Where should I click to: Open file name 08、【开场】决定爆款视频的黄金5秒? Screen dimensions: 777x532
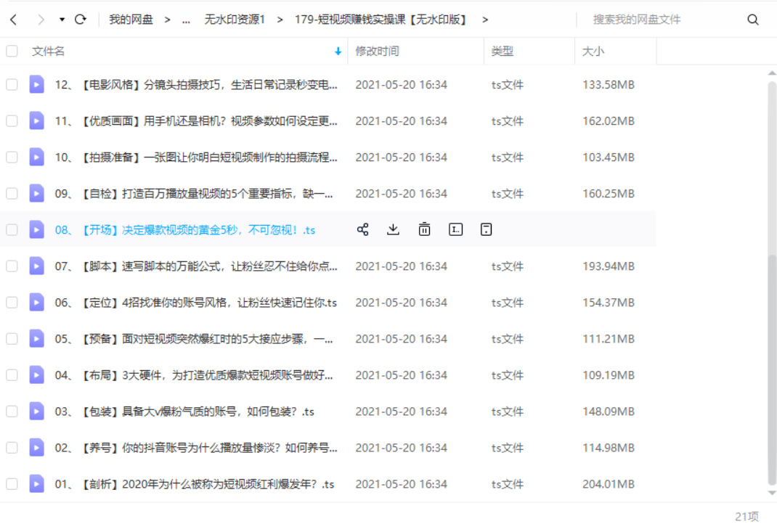coord(185,230)
